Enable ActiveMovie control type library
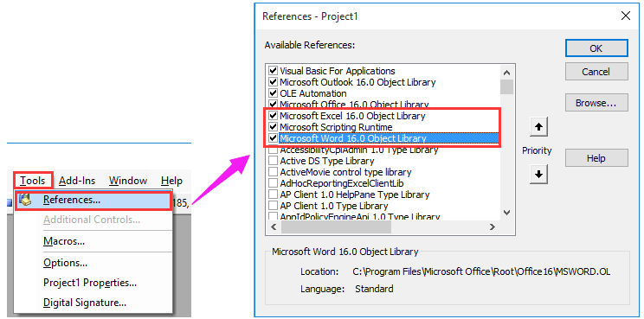 coord(273,172)
